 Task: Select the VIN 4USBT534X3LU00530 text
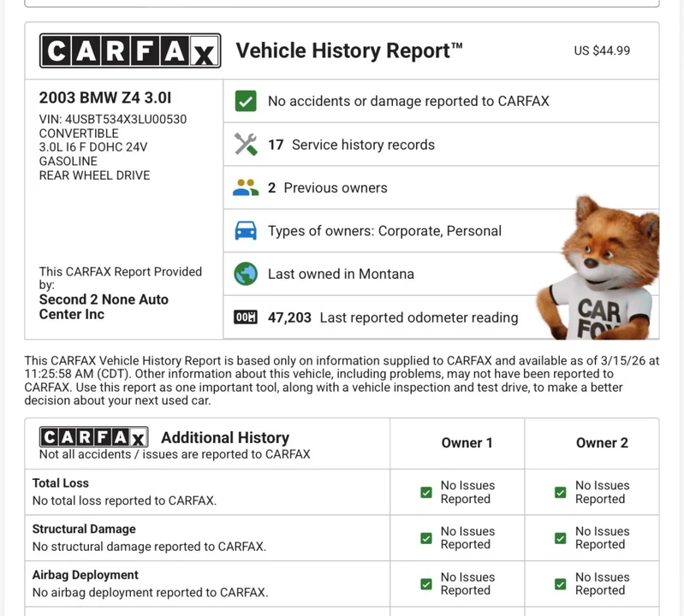(x=113, y=119)
